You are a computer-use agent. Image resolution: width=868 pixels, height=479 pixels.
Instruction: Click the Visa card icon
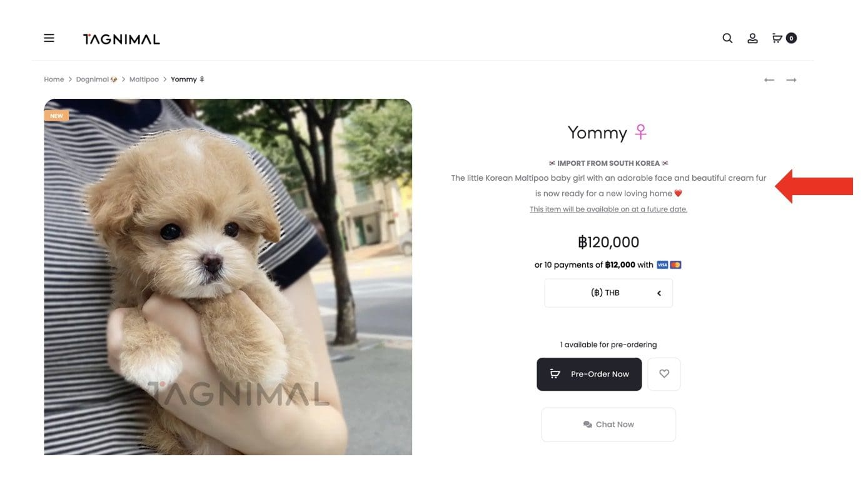(x=662, y=265)
